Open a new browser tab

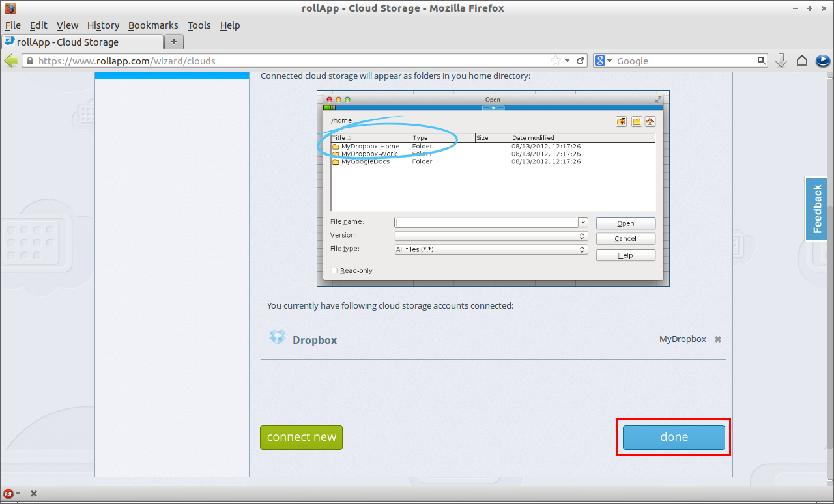[174, 42]
